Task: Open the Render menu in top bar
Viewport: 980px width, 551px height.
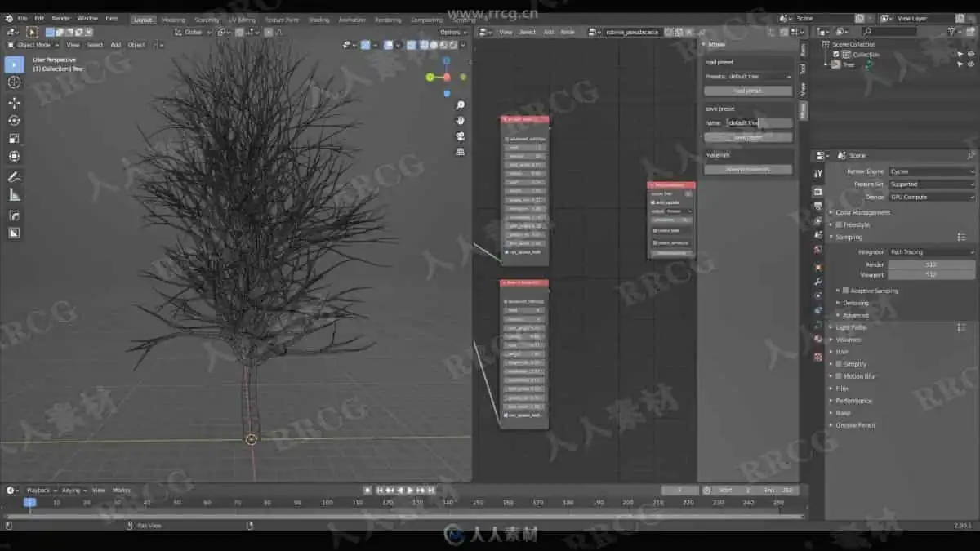Action: pyautogui.click(x=61, y=18)
